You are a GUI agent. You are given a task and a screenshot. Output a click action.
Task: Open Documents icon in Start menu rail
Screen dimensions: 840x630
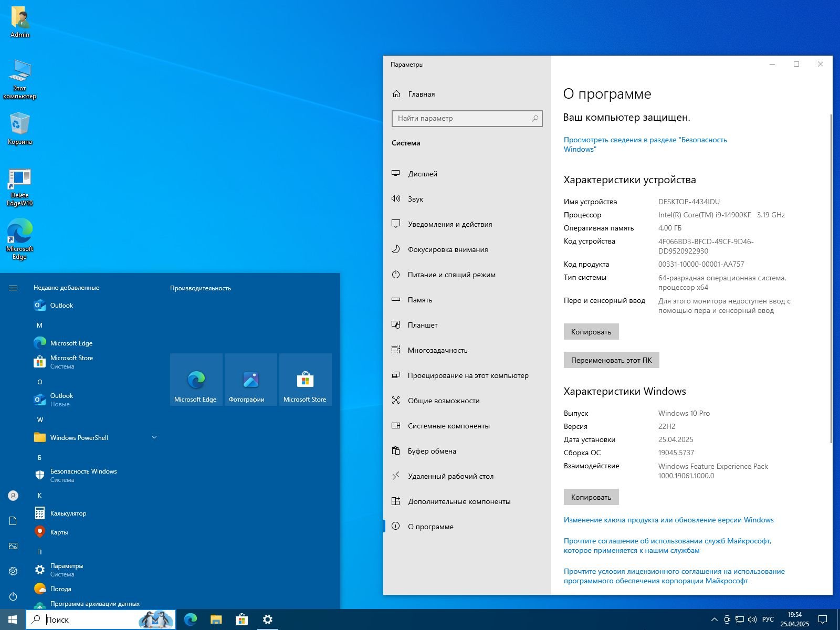click(x=13, y=521)
